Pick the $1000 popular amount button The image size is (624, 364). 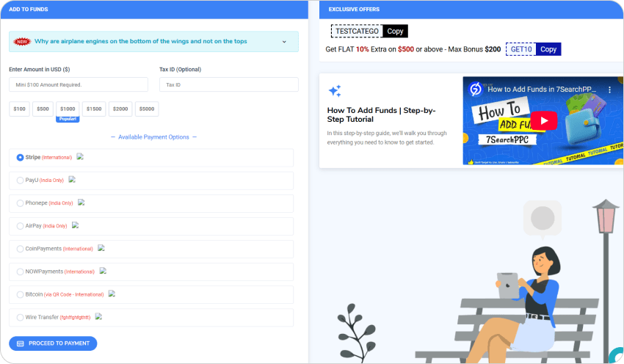pos(68,109)
